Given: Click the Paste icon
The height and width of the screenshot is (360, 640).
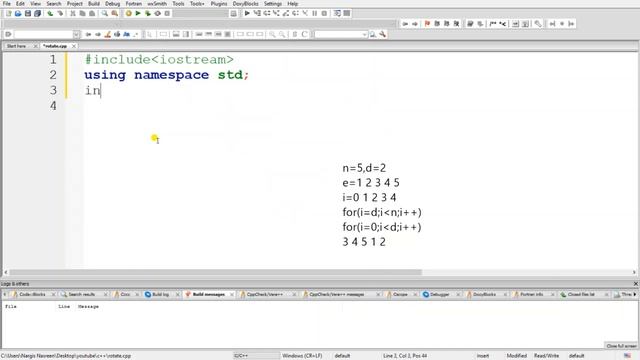Looking at the screenshot, I should click(92, 13).
